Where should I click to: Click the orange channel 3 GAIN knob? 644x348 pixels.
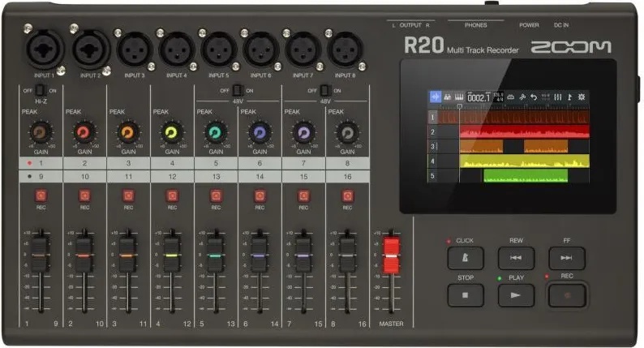[x=127, y=132]
